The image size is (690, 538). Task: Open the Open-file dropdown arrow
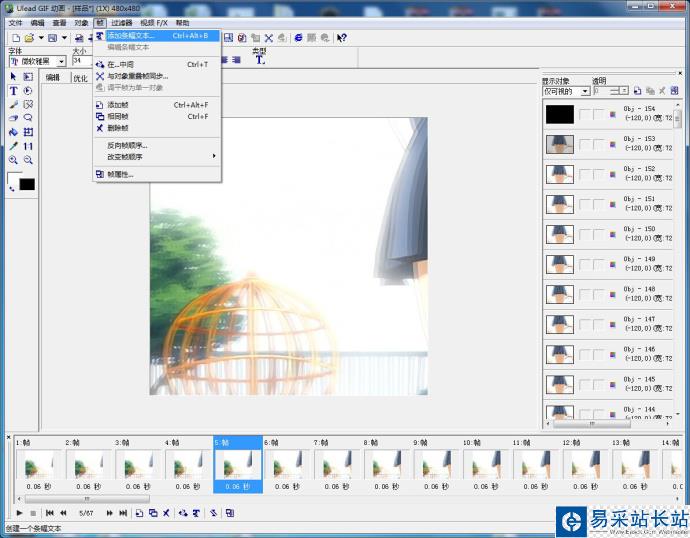click(41, 38)
